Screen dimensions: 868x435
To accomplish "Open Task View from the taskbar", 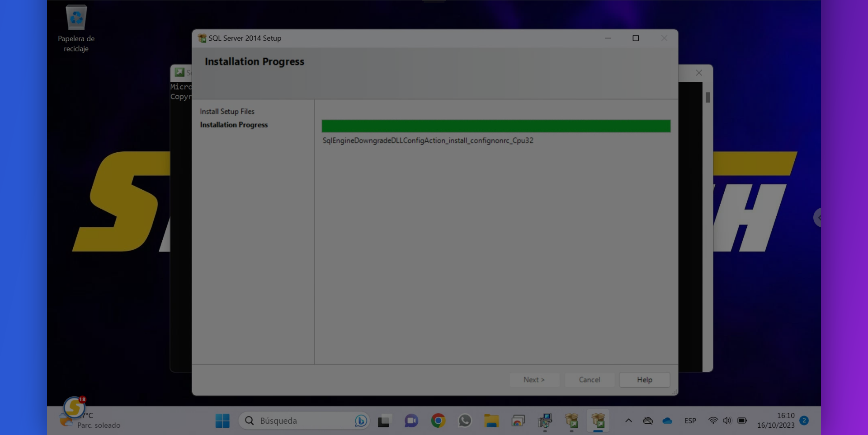I will tap(384, 421).
